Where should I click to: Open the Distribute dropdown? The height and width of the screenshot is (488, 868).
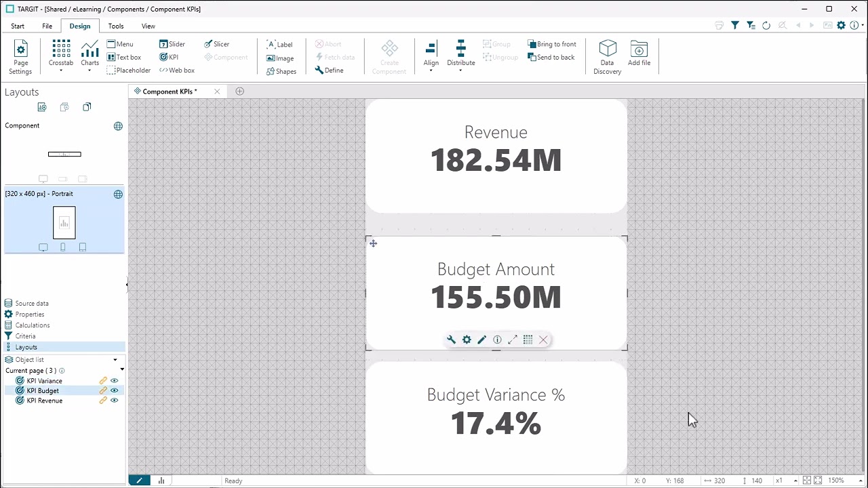461,56
